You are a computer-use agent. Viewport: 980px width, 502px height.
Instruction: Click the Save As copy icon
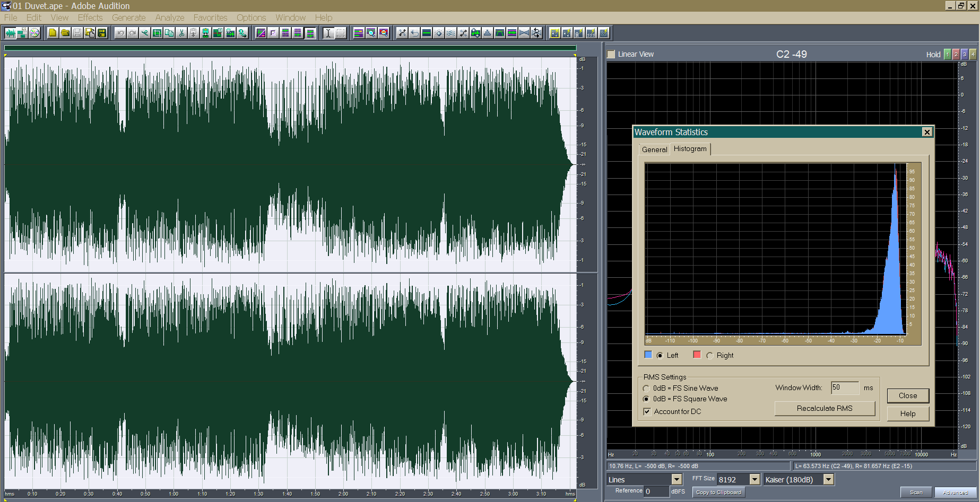[90, 33]
